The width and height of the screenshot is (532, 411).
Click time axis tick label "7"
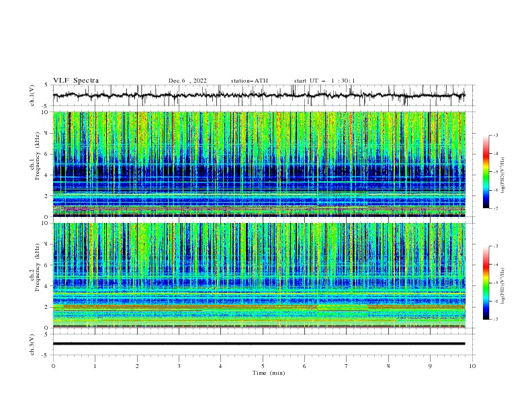[347, 366]
